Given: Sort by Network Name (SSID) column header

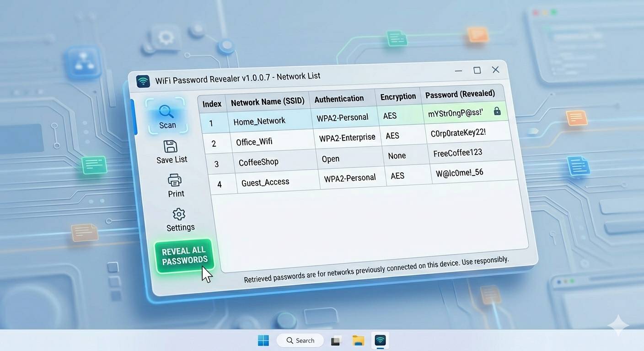Looking at the screenshot, I should [x=268, y=102].
